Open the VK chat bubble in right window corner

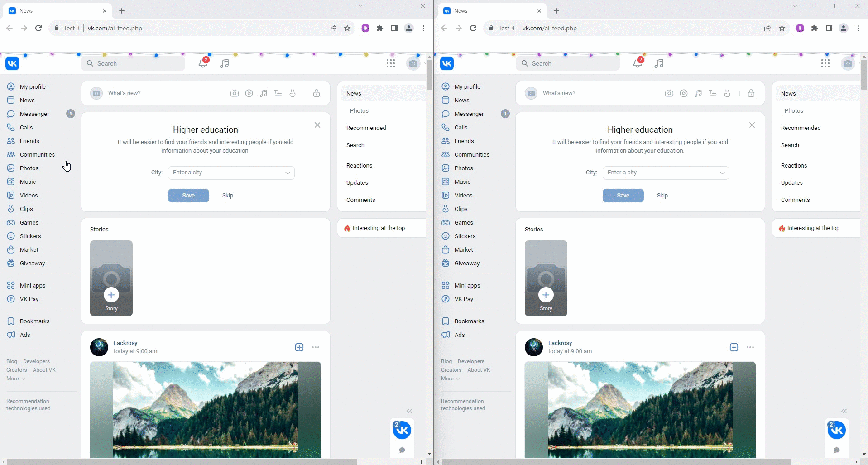pos(836,430)
